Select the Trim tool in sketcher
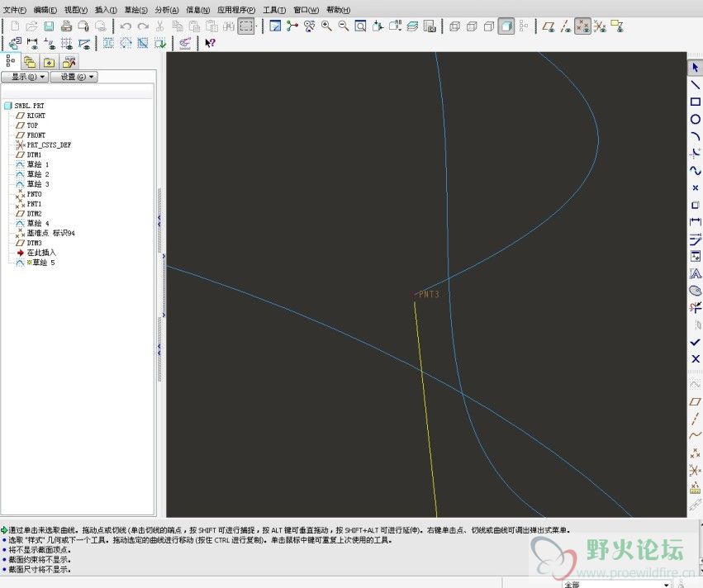The width and height of the screenshot is (703, 588). point(695,307)
